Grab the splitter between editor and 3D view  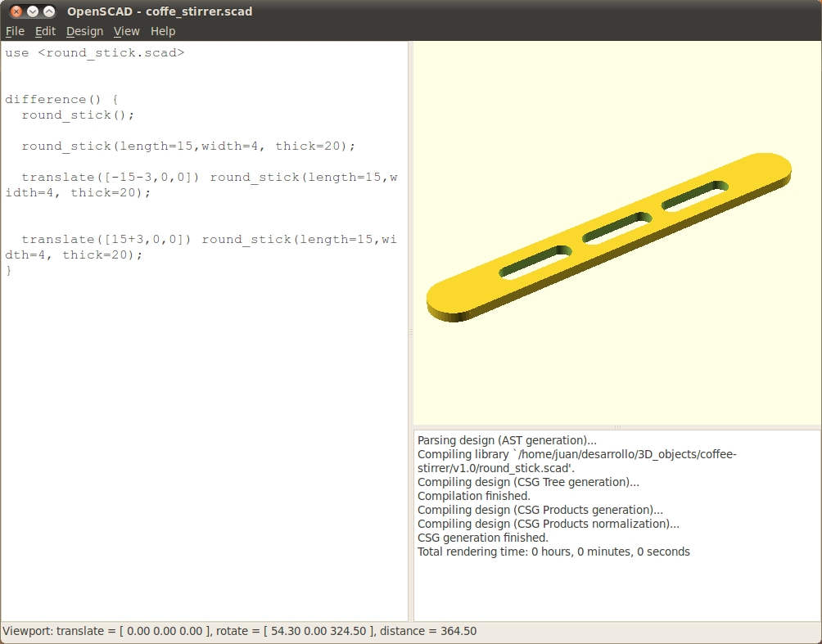tap(410, 331)
